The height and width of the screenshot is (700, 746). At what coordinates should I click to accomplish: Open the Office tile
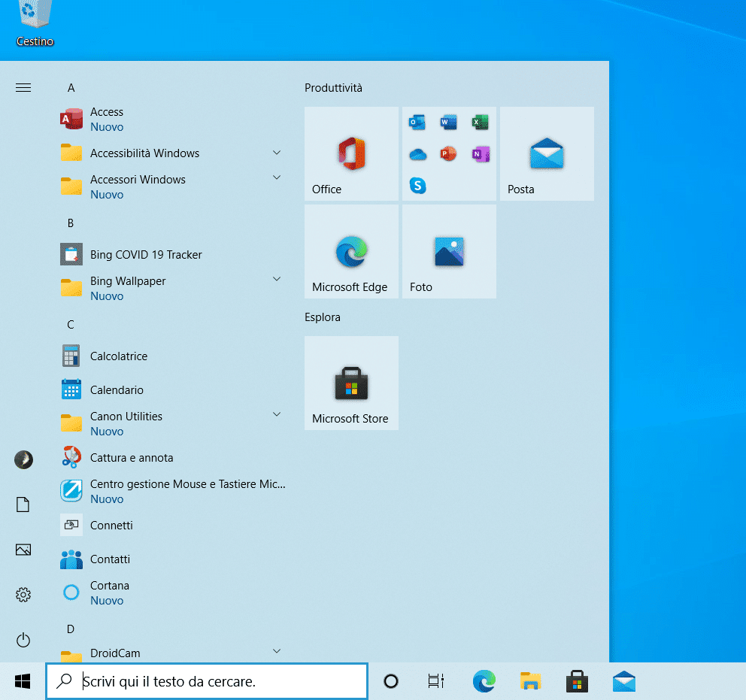click(351, 154)
